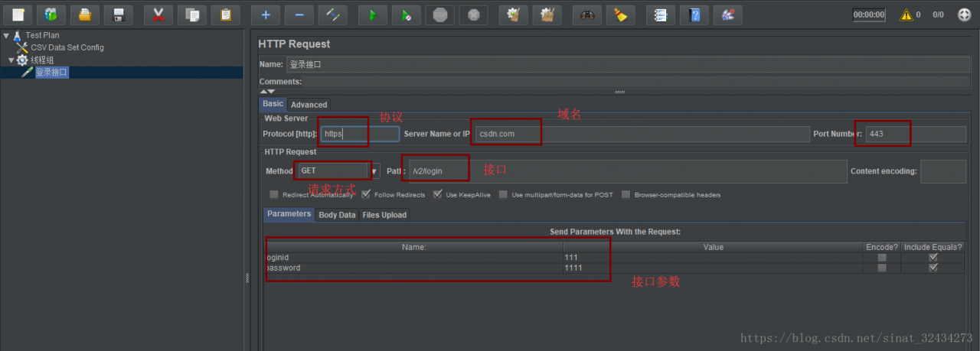Clear all results with double broom icon
This screenshot has width=980, height=351.
pos(547,15)
